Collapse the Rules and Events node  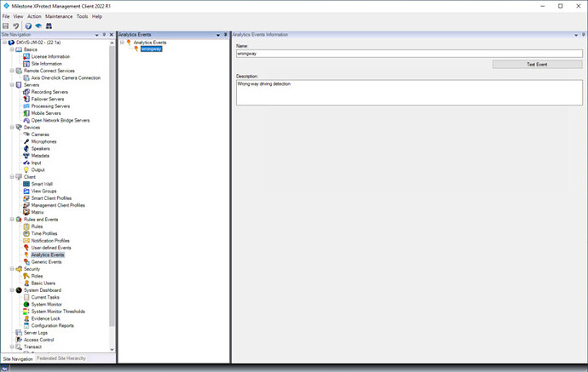coord(12,220)
